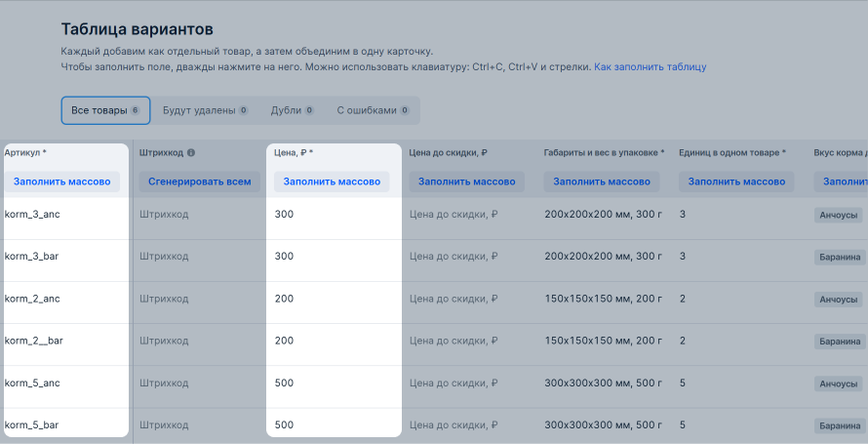This screenshot has height=444, width=868.
Task: Click Заполнить массово under Артикул
Action: tap(62, 182)
